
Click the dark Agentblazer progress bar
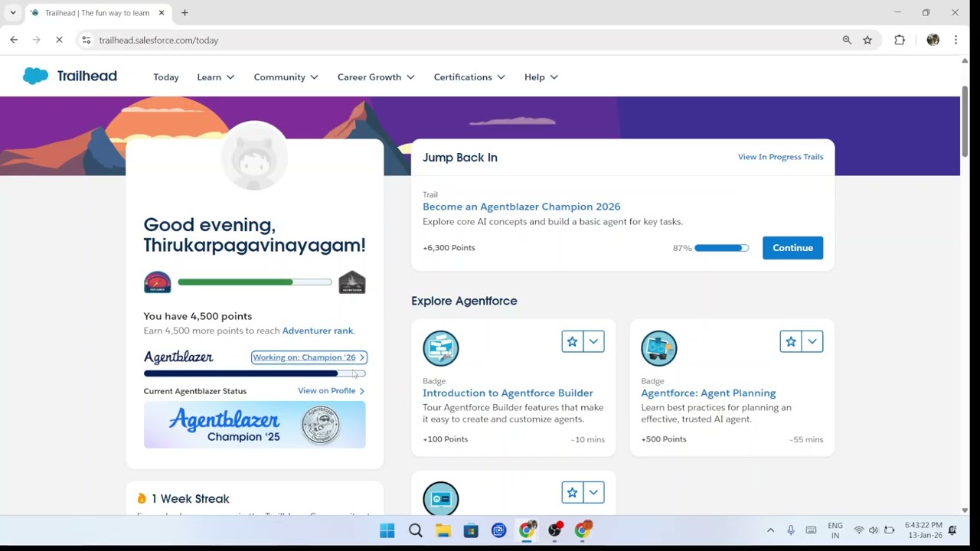[x=254, y=373]
